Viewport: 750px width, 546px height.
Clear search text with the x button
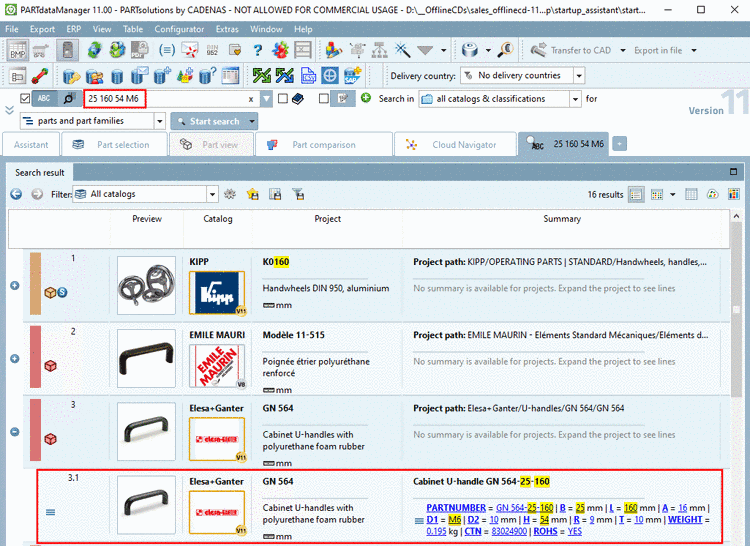pos(251,99)
